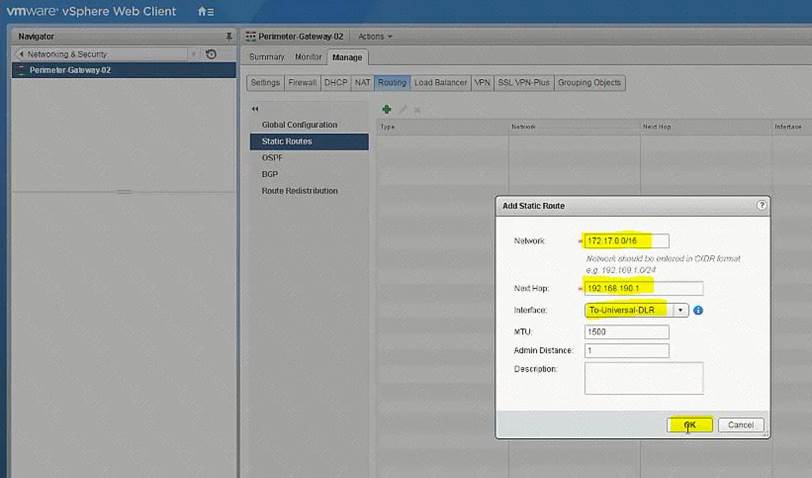Image resolution: width=812 pixels, height=478 pixels.
Task: Click the green add static route icon
Action: [387, 109]
